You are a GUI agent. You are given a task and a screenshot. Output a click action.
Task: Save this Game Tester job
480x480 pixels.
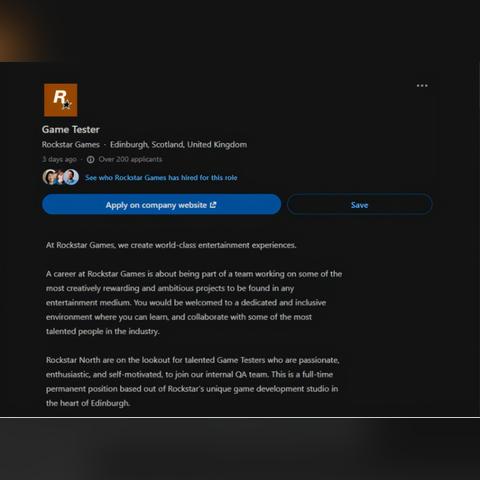[359, 204]
